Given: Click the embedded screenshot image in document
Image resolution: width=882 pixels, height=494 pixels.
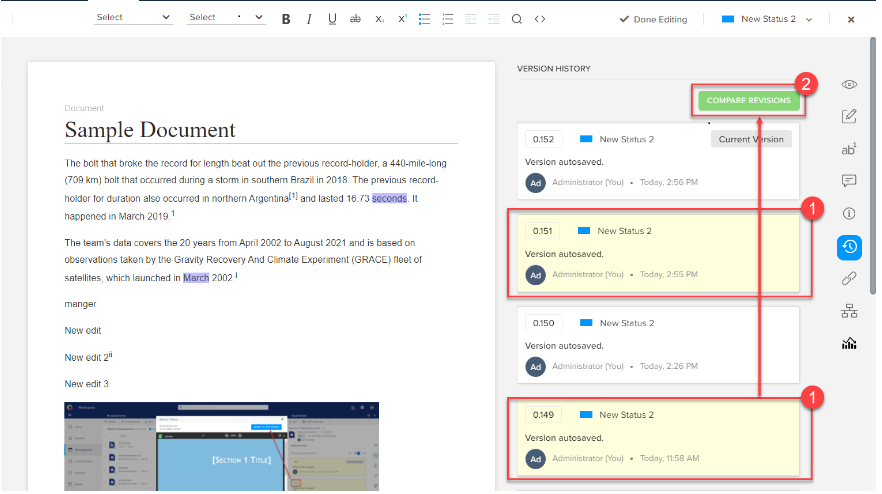Looking at the screenshot, I should (x=221, y=446).
